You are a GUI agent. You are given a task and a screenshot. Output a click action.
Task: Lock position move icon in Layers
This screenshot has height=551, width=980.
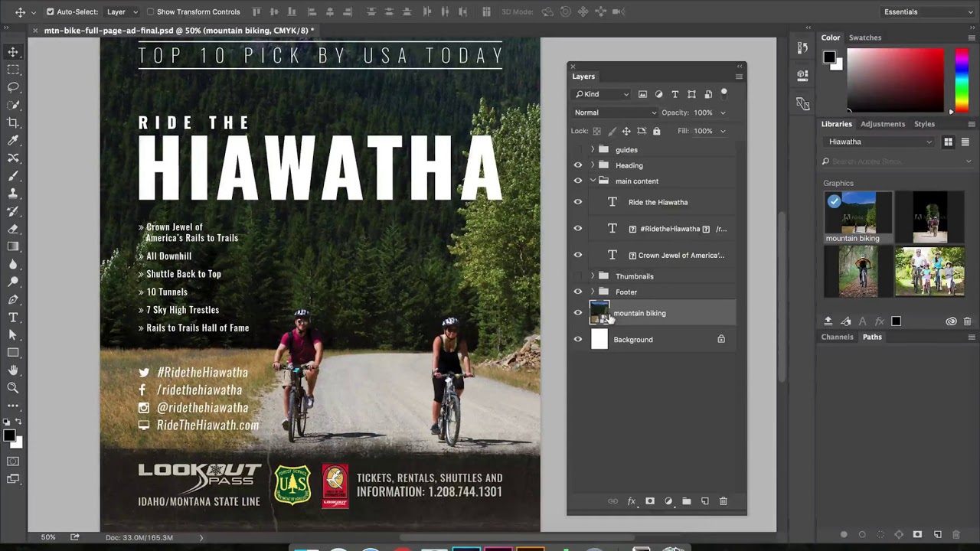pyautogui.click(x=626, y=131)
